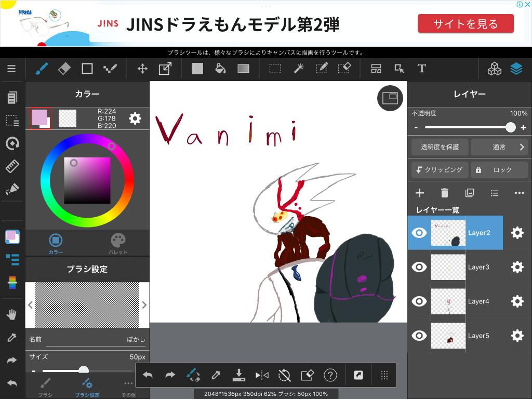Open the 通常 blend mode dropdown
The height and width of the screenshot is (399, 532).
499,147
